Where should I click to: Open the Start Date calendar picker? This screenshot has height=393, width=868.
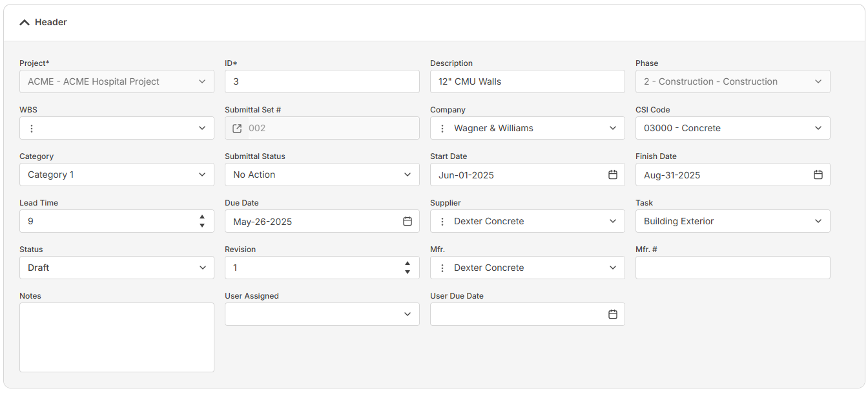(x=613, y=175)
